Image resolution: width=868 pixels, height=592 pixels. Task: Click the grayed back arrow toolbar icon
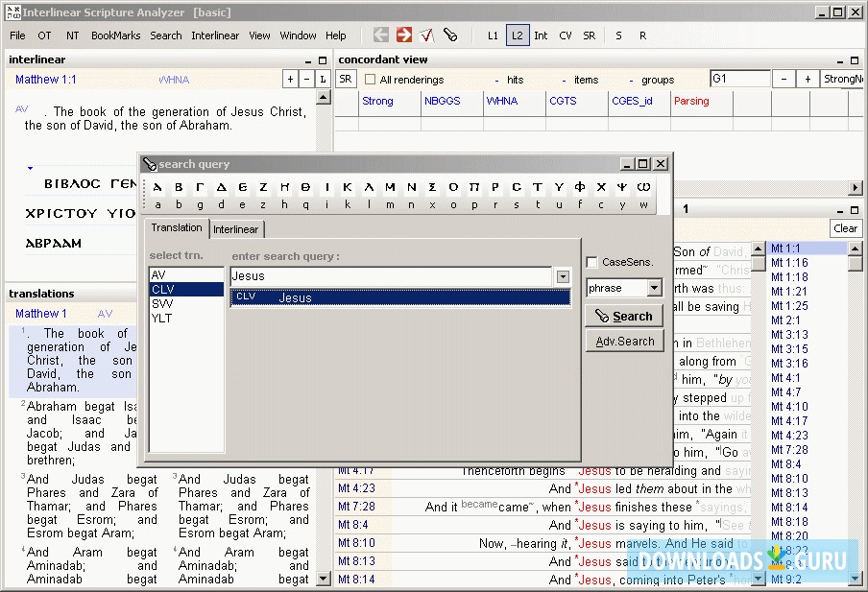pos(381,36)
